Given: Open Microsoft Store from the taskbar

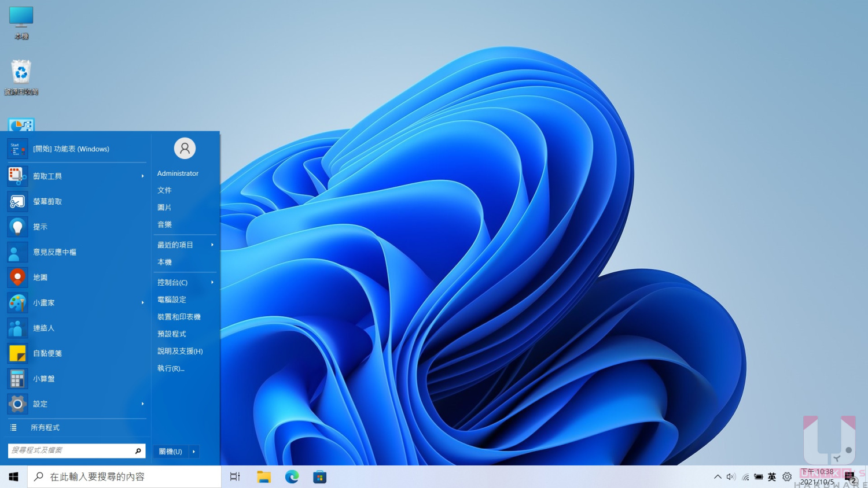Looking at the screenshot, I should point(319,477).
